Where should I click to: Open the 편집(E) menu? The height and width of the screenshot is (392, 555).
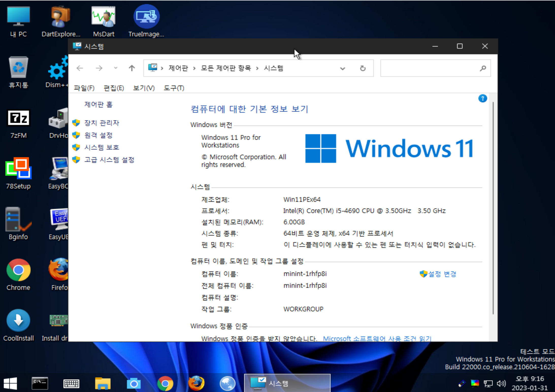(x=114, y=88)
